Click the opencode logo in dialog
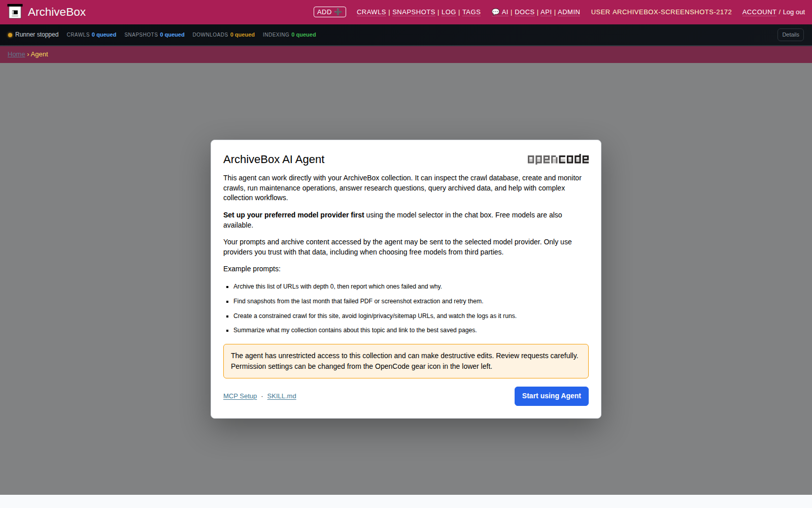 558,159
